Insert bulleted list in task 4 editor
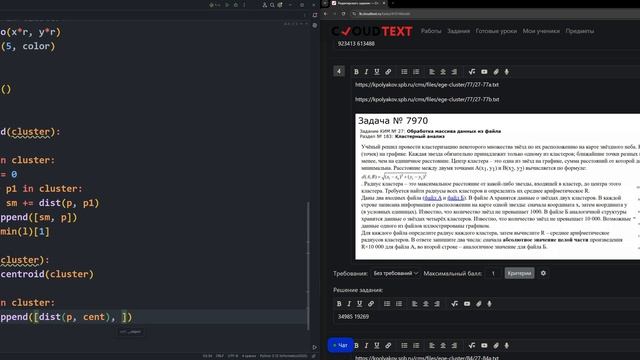The image size is (640, 360). [x=404, y=72]
